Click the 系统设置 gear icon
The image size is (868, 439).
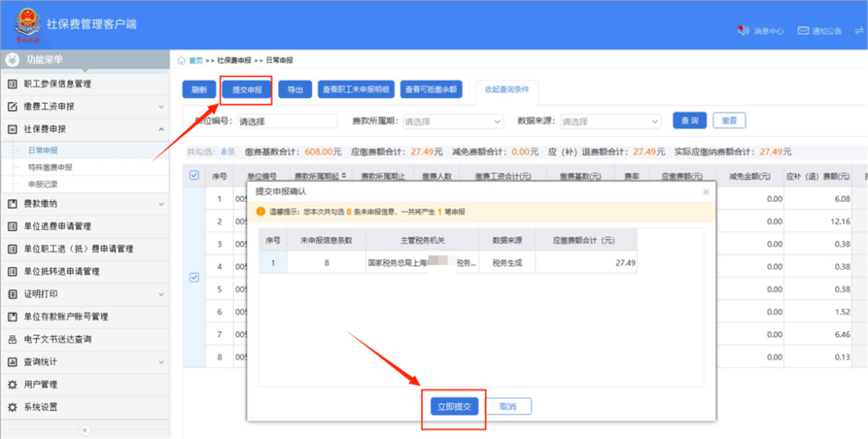(x=12, y=407)
